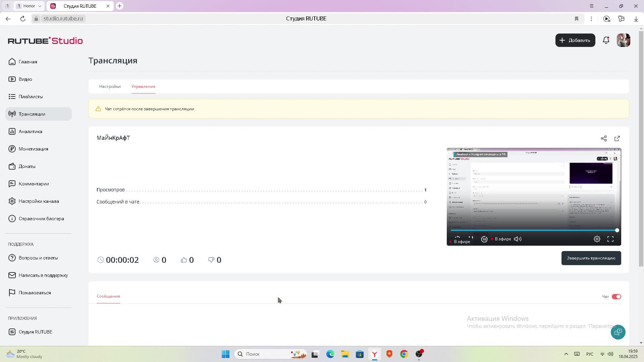The image size is (644, 362).
Task: Go back in the browser
Action: click(x=8, y=19)
